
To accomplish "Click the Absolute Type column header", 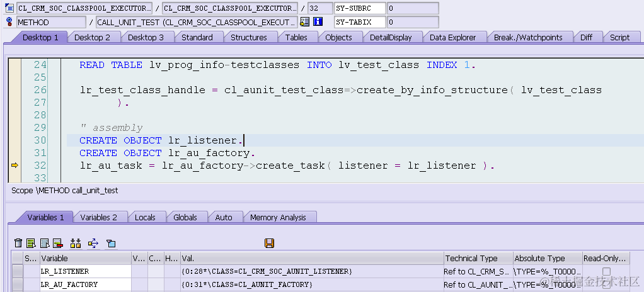I will pyautogui.click(x=548, y=259).
